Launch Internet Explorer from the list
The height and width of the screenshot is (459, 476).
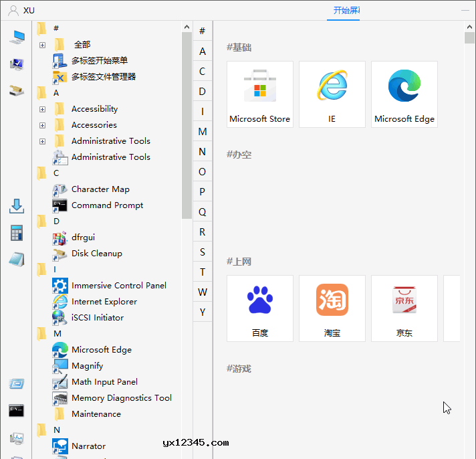tap(95, 302)
